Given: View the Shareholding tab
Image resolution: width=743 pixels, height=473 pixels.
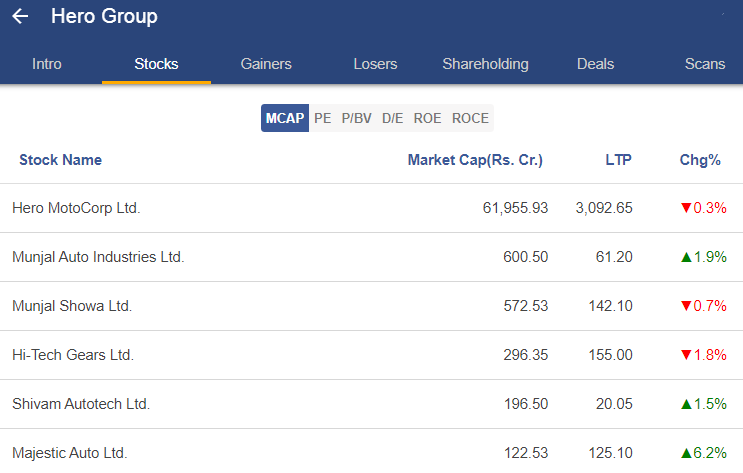Looking at the screenshot, I should click(485, 64).
